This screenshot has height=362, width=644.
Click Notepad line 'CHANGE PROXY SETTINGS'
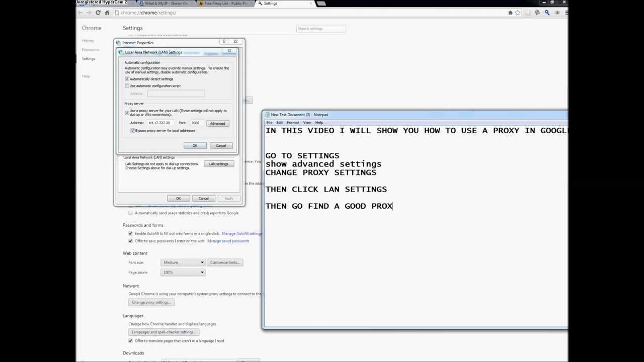point(320,172)
